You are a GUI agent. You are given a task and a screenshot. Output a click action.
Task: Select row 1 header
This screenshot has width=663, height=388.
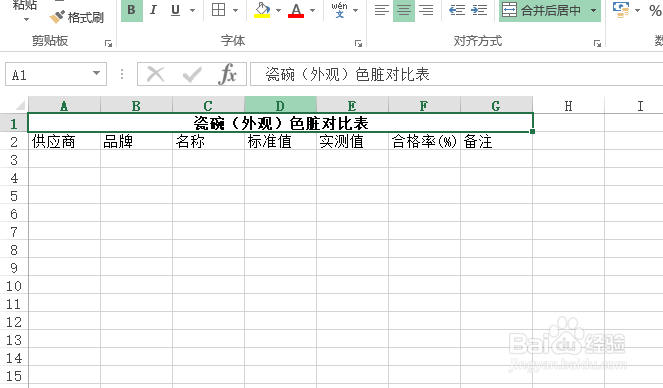point(14,123)
